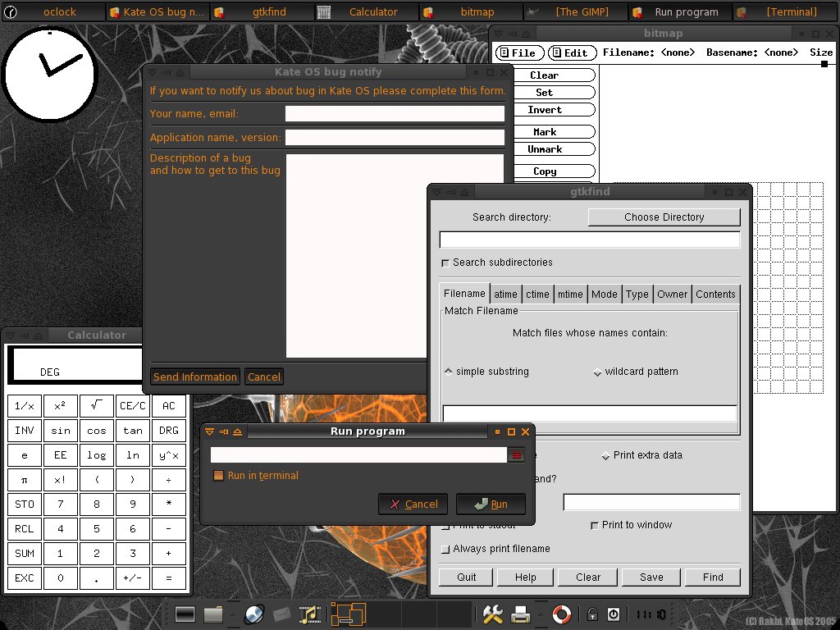Image resolution: width=840 pixels, height=630 pixels.
Task: Click the Your name, email field
Action: [395, 113]
